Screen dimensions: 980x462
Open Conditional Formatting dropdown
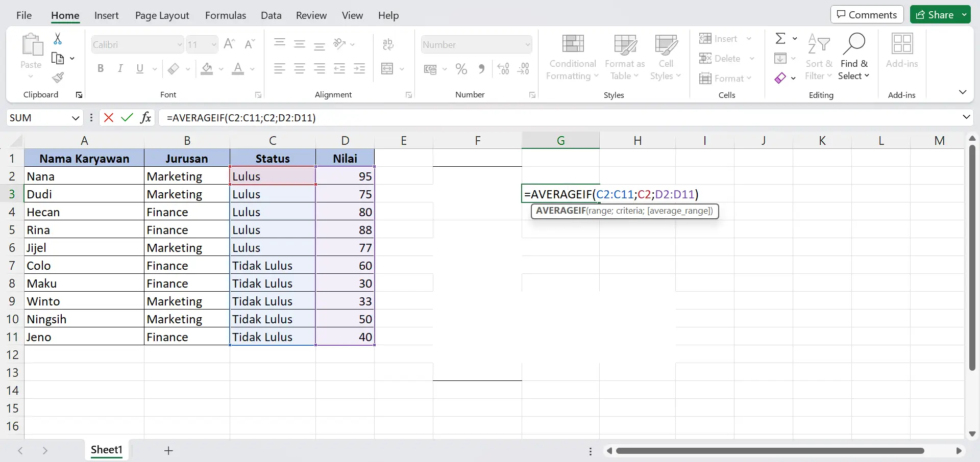(572, 57)
